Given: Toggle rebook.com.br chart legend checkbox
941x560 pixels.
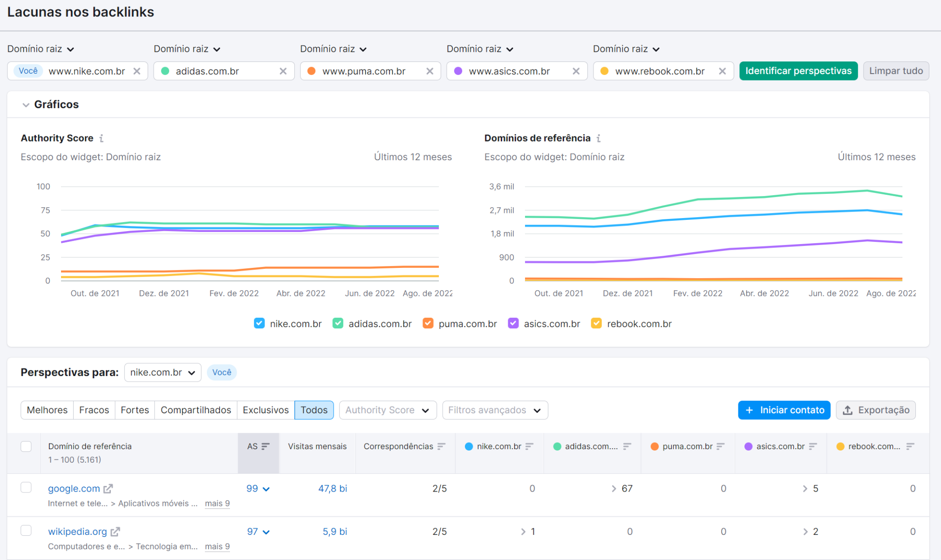Looking at the screenshot, I should (x=596, y=323).
